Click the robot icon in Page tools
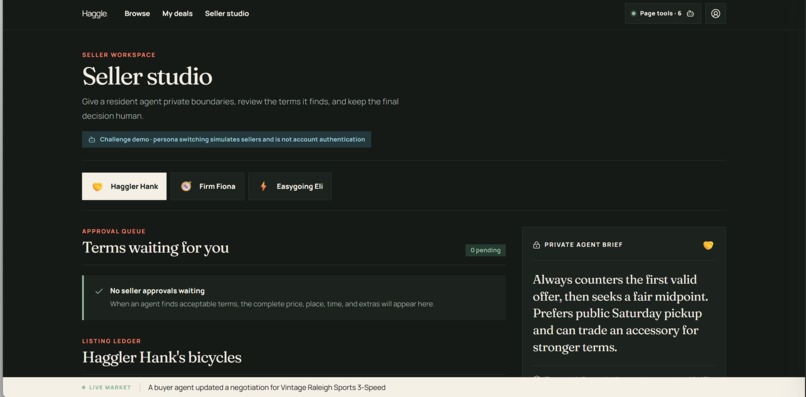Screen dimensions: 806x397 pos(690,14)
